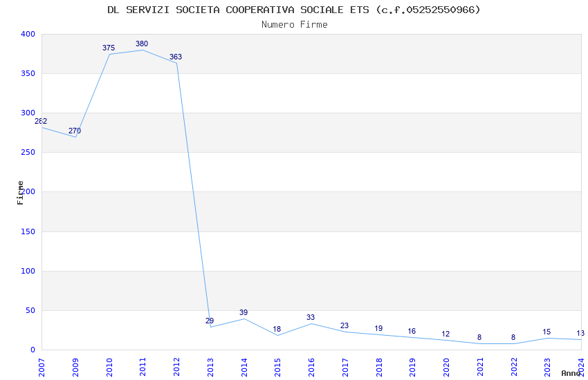This screenshot has height=380, width=588.
Task: Click the 8 label above 2022
Action: pos(513,337)
